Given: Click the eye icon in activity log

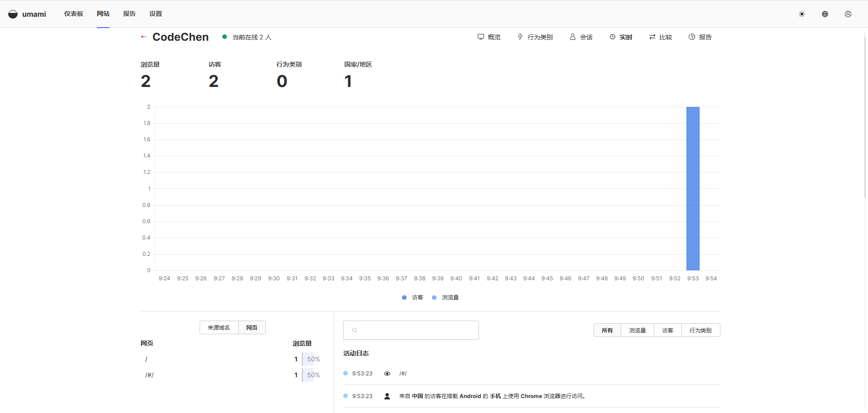Looking at the screenshot, I should coord(387,374).
